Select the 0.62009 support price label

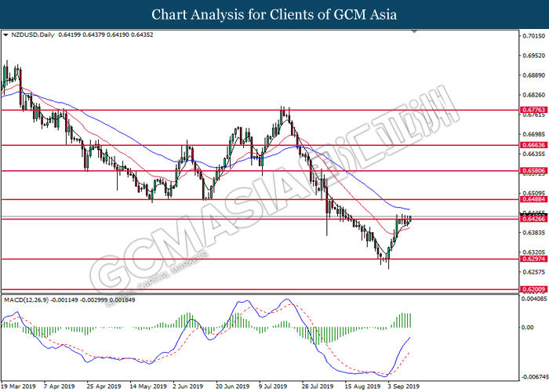533,289
